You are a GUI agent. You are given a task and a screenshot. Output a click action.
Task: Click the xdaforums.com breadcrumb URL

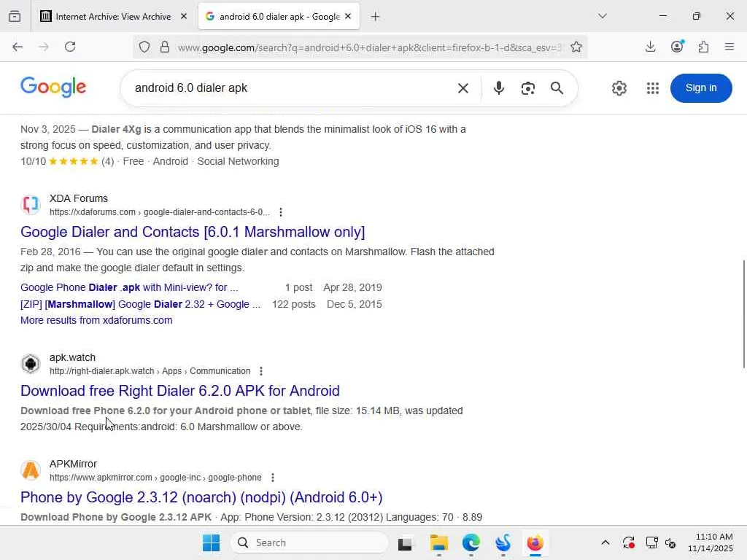click(x=160, y=212)
